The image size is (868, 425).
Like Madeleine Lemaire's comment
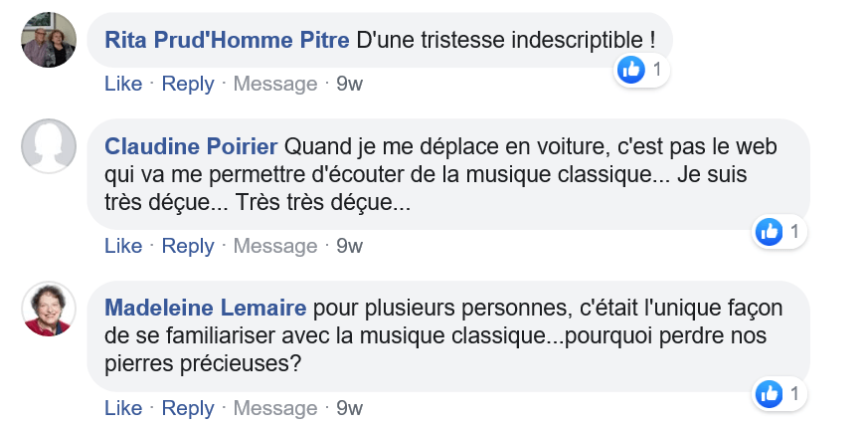[x=123, y=408]
